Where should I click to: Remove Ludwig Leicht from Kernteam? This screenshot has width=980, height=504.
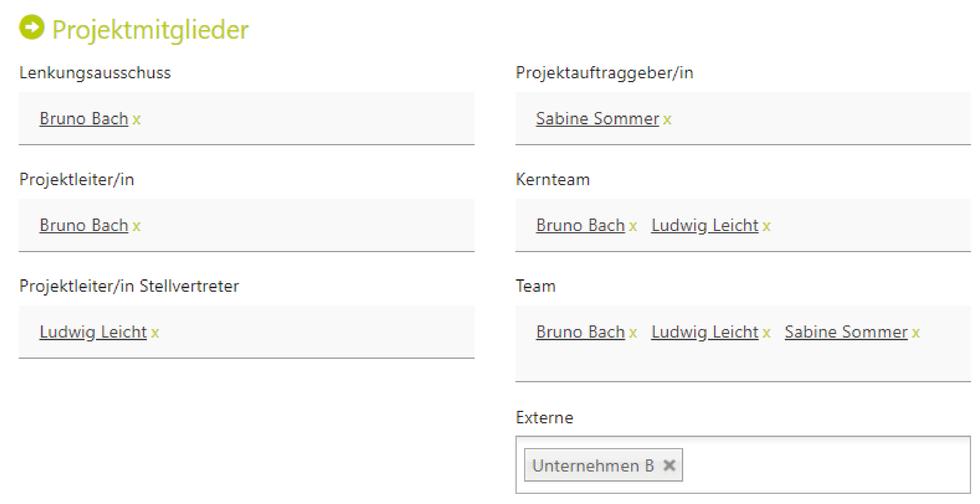767,227
